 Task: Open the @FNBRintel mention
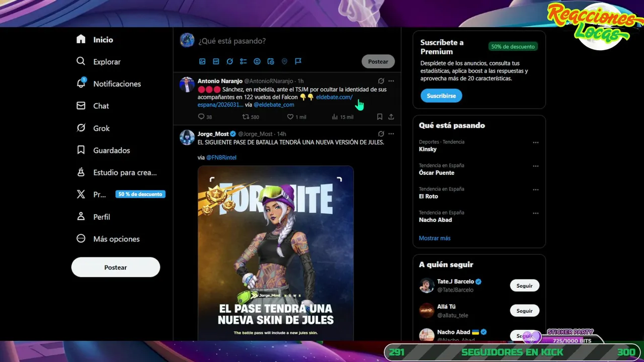pos(221,157)
